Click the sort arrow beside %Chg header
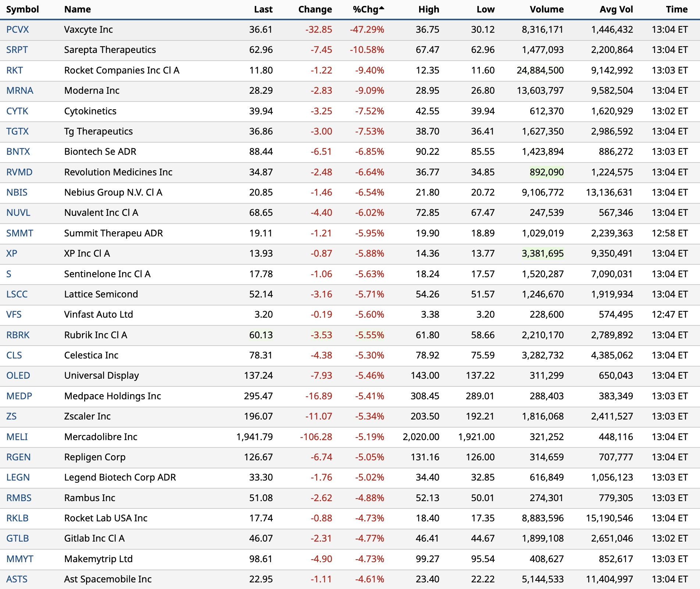The width and height of the screenshot is (700, 589). click(382, 8)
